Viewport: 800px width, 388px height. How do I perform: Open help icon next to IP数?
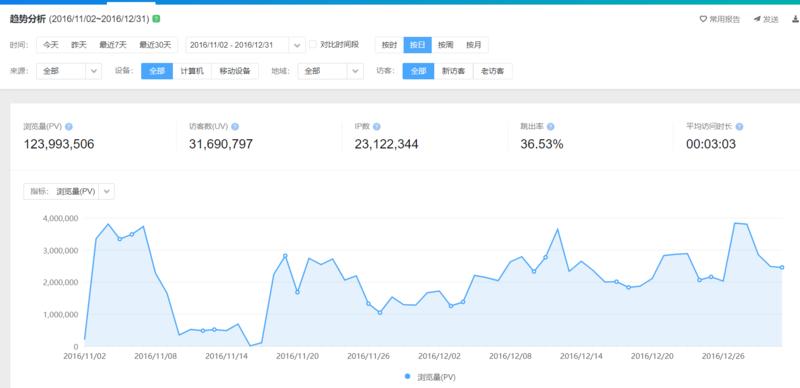click(x=377, y=127)
